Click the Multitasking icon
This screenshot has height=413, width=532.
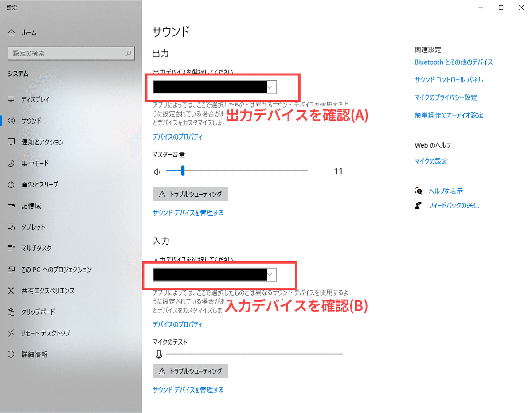12,248
